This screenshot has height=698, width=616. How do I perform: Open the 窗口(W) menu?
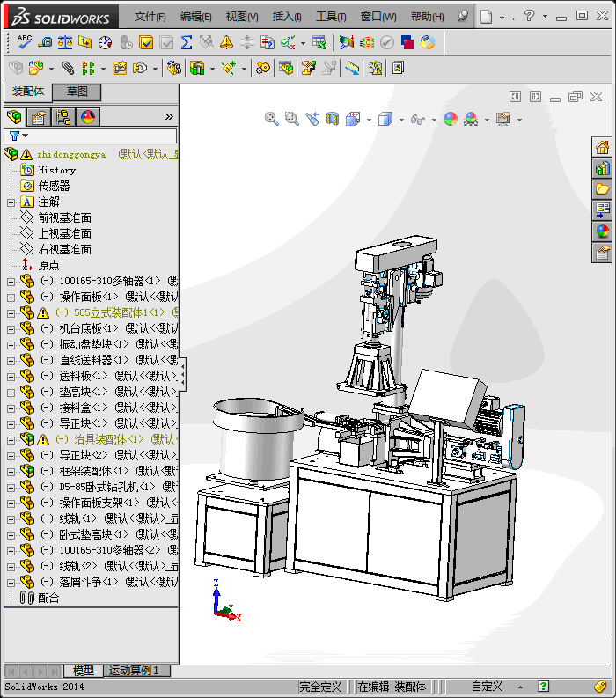378,17
